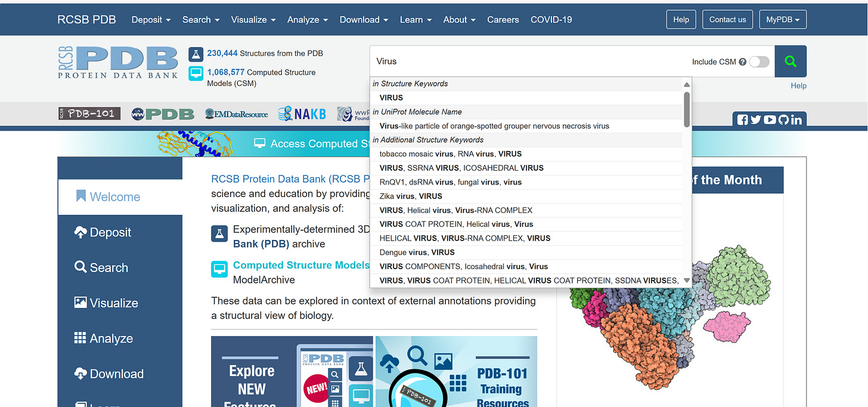868x407 pixels.
Task: Expand the Analyze dropdown in top navigation
Action: point(308,20)
